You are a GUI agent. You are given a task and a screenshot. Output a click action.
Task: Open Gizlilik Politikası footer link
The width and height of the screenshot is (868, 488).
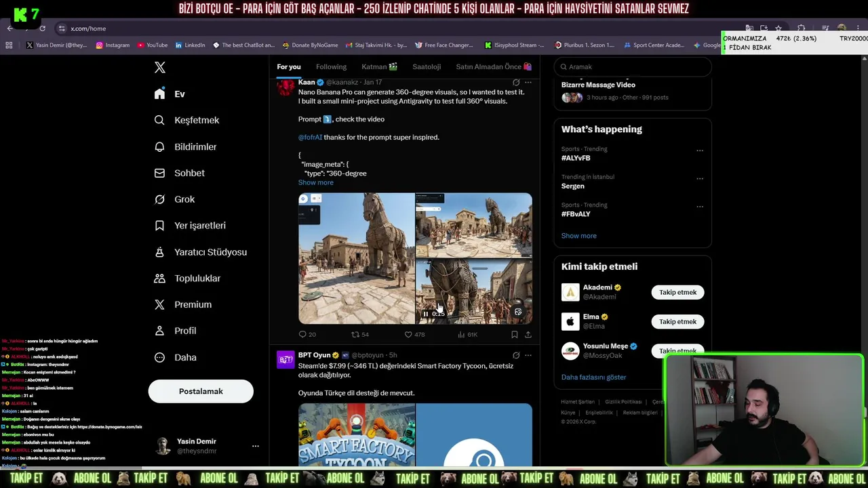pyautogui.click(x=623, y=402)
